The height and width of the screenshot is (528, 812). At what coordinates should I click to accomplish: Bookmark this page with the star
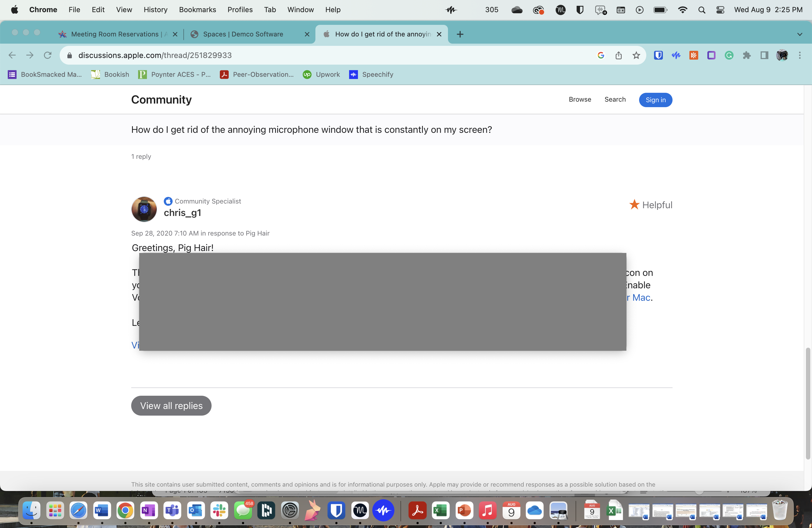[636, 55]
